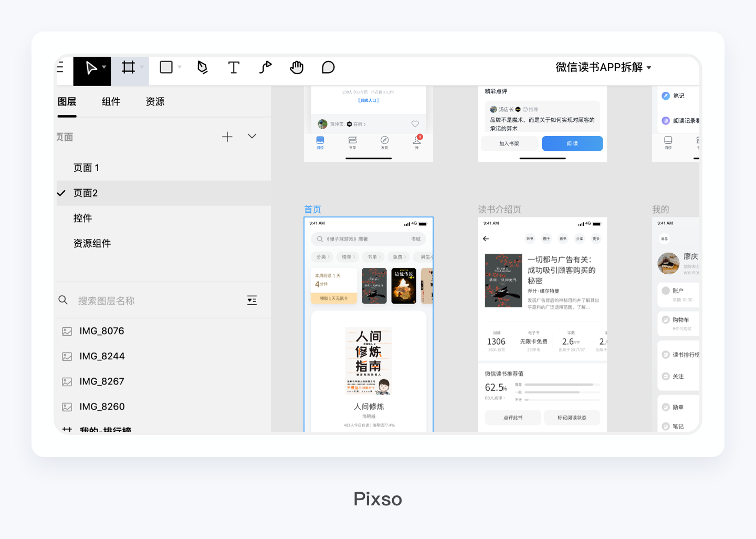Click 加入书架 button in mockup
The image size is (756, 539).
(509, 143)
